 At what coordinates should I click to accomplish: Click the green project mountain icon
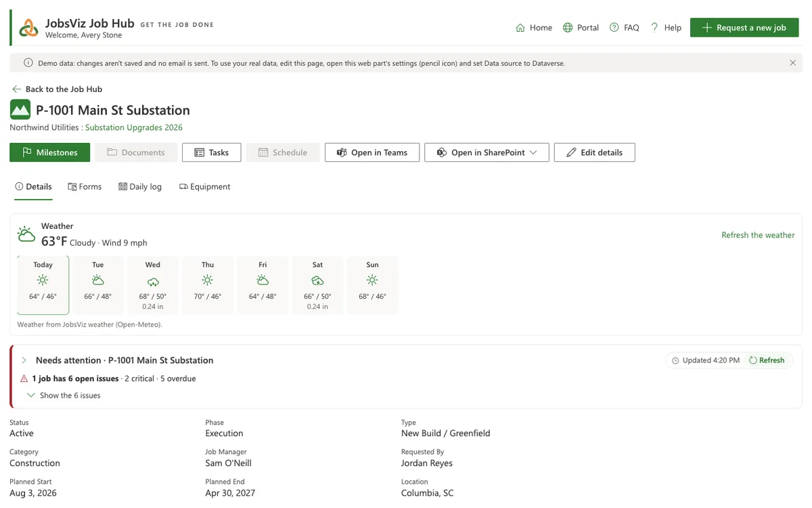(x=20, y=110)
